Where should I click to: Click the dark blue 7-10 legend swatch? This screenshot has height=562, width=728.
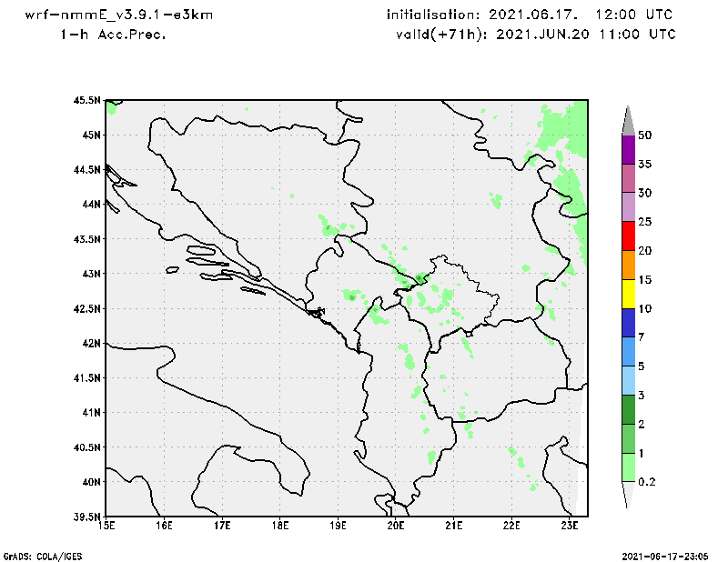tap(628, 323)
